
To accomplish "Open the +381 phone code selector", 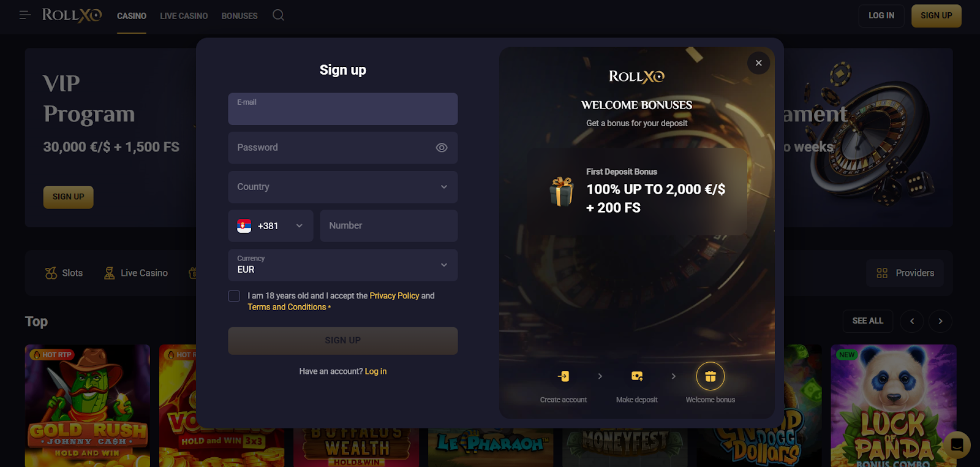I will click(x=271, y=226).
